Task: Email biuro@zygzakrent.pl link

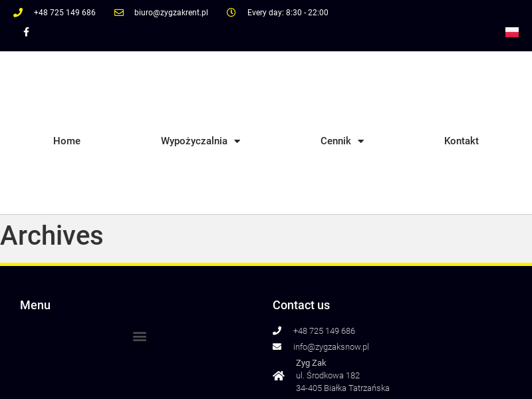Action: point(171,13)
